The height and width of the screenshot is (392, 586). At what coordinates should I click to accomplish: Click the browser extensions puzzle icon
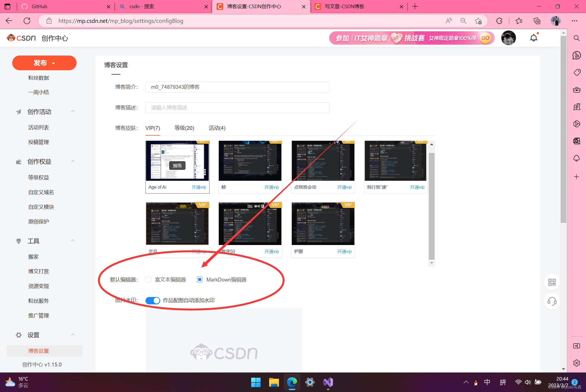pyautogui.click(x=499, y=21)
